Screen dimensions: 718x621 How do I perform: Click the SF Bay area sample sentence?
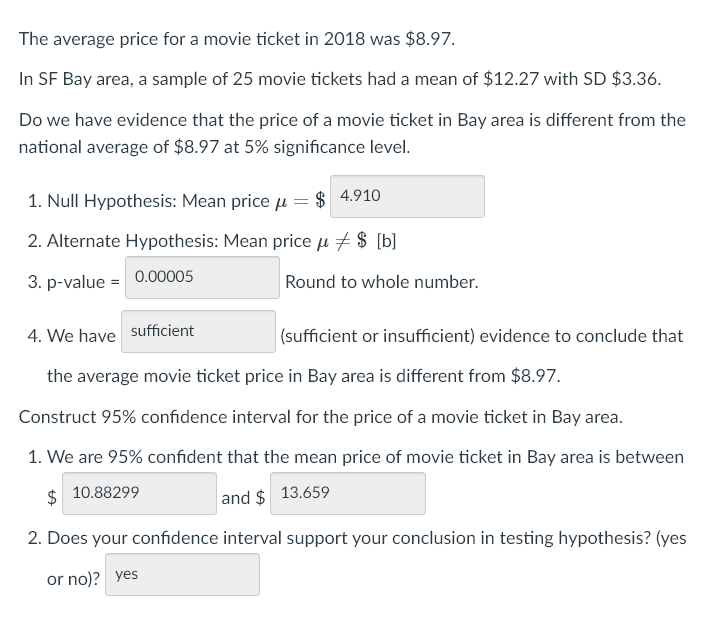340,79
